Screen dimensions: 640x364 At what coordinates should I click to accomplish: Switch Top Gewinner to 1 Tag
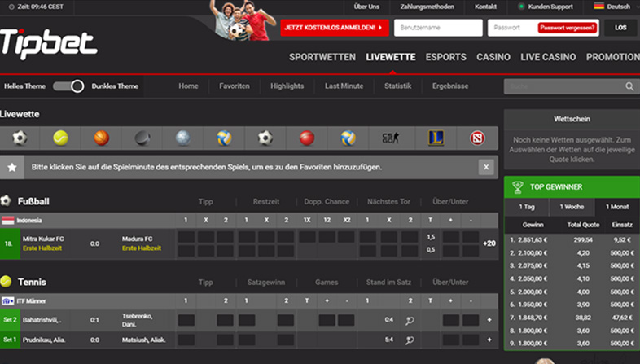527,207
